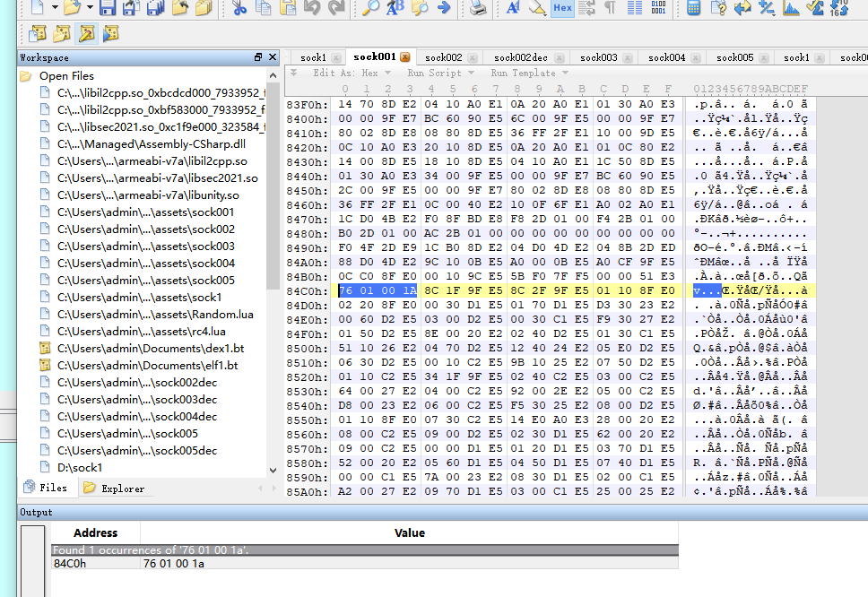Image resolution: width=868 pixels, height=597 pixels.
Task: Switch to the sock005 tab
Action: (x=734, y=57)
